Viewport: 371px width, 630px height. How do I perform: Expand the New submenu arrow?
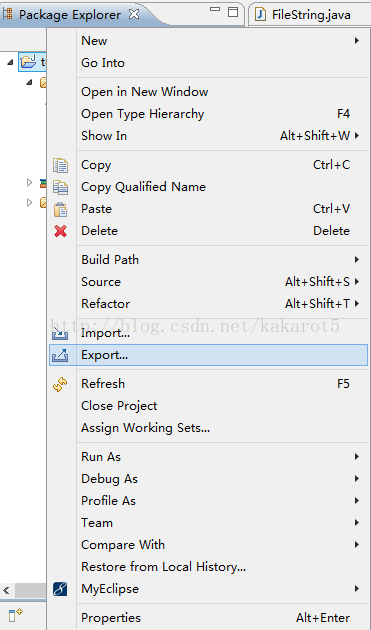(357, 41)
